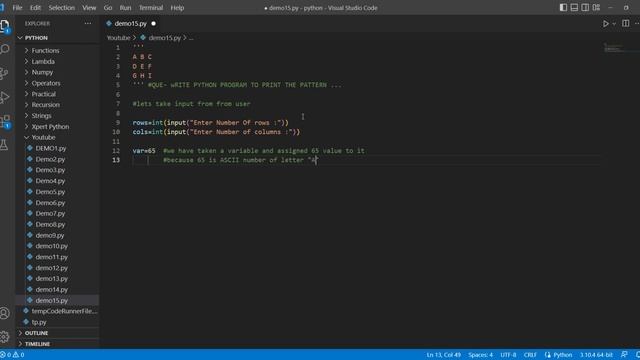Expand the TIMELINE section
The width and height of the screenshot is (640, 360).
point(37,344)
